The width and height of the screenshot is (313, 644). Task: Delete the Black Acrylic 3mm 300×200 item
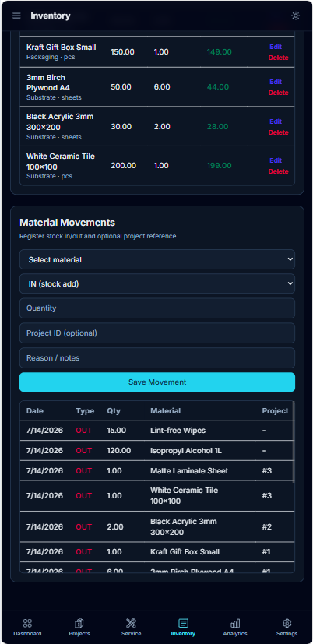pos(279,132)
